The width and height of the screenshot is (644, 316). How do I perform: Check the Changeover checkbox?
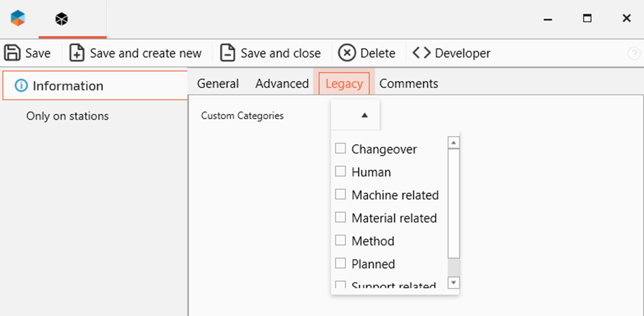(340, 149)
